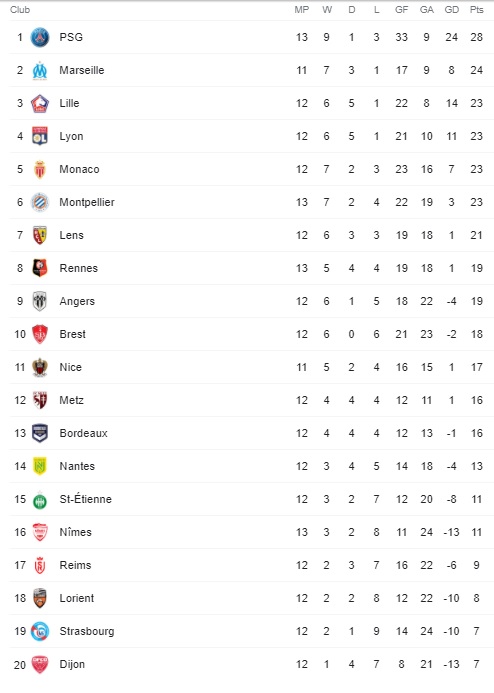Click the Montpellier club logo
The height and width of the screenshot is (693, 494).
click(x=40, y=202)
